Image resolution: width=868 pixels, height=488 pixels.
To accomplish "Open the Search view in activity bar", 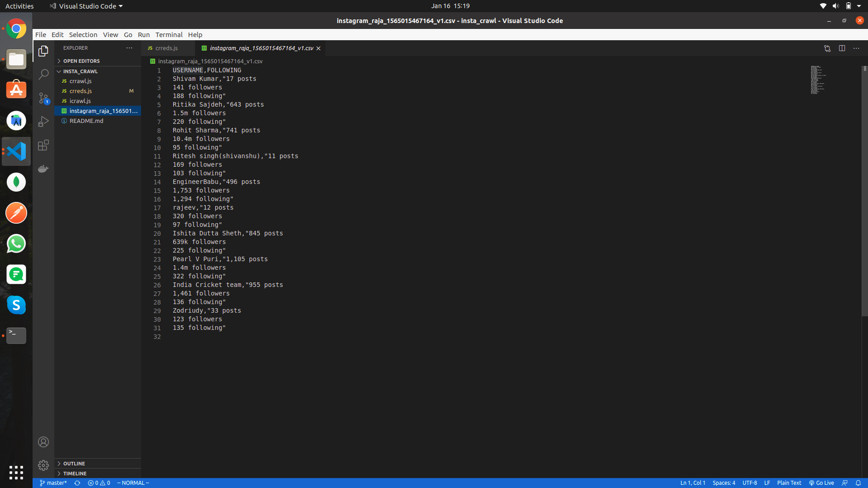I will click(43, 75).
